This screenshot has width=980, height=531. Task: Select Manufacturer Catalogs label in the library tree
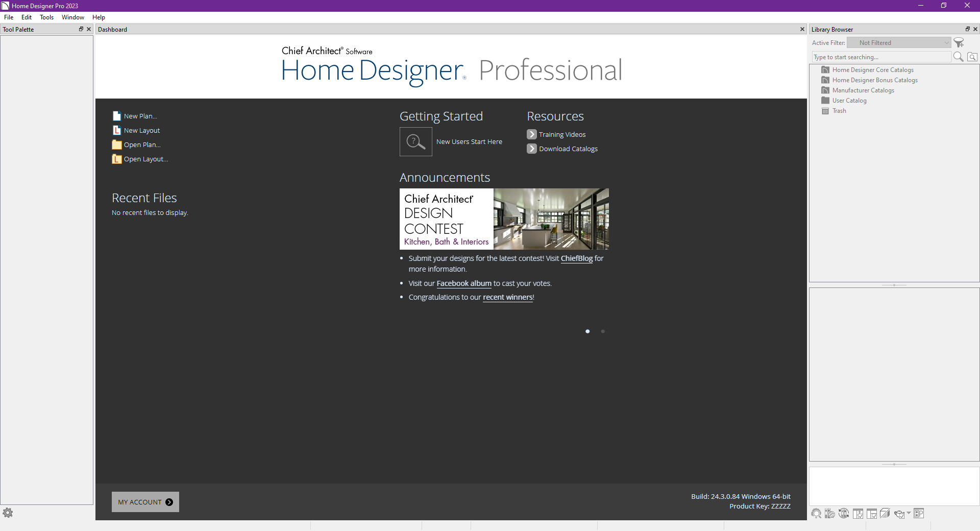[x=863, y=90]
